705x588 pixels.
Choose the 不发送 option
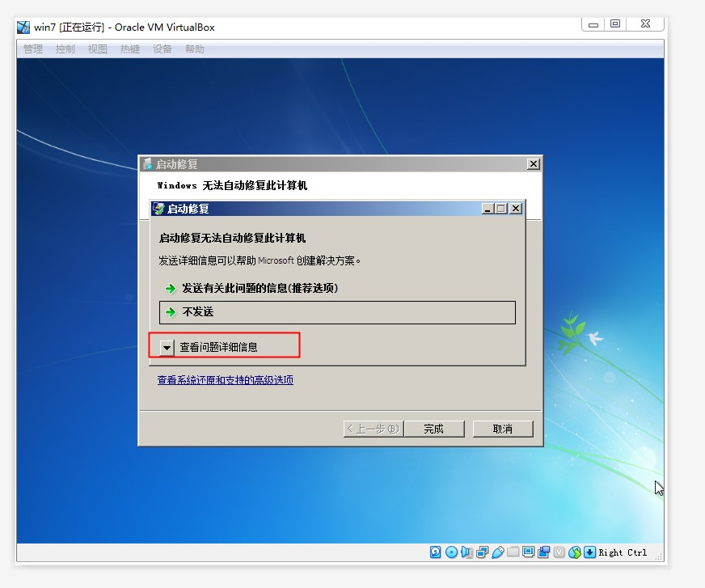tap(337, 312)
